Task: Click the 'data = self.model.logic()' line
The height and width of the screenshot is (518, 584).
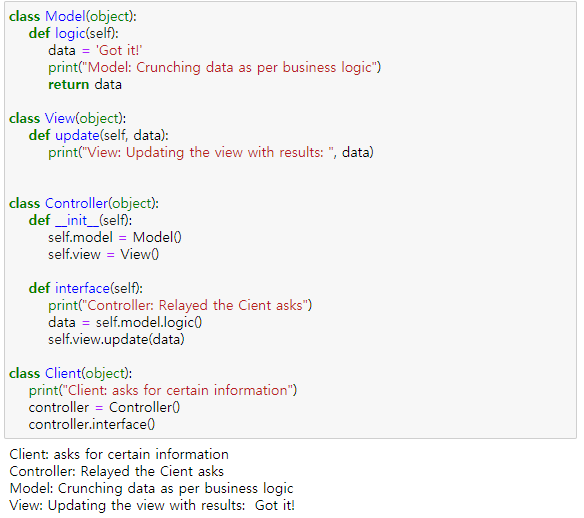Action: 125,322
